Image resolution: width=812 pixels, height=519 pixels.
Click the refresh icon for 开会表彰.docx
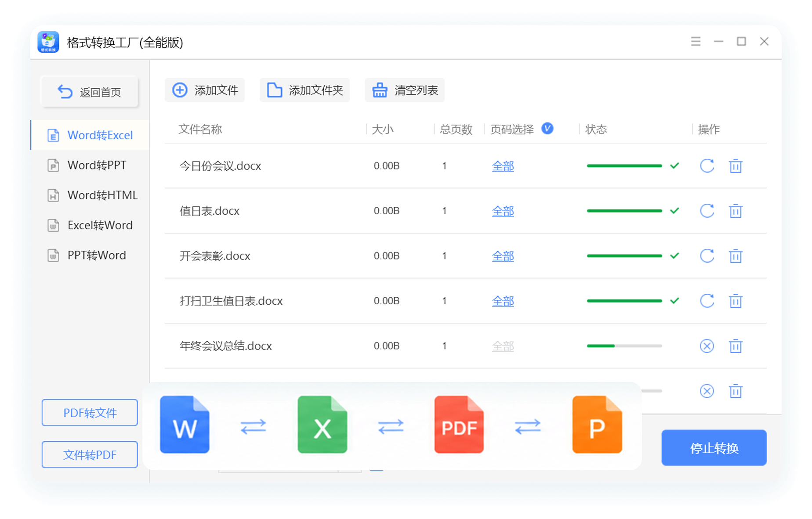707,256
